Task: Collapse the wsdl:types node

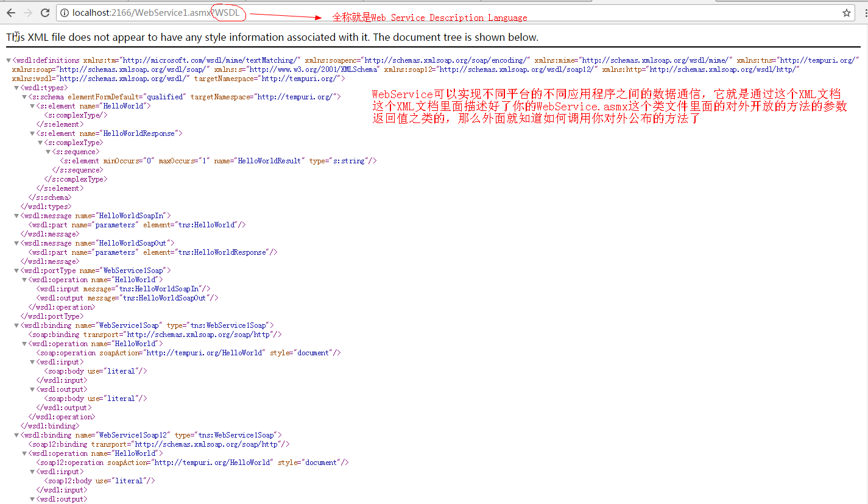Action: pos(16,88)
